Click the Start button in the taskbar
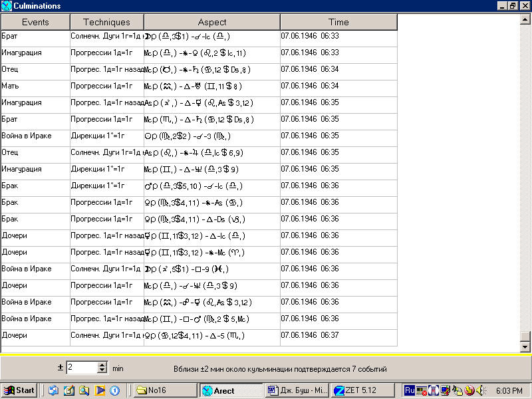532x399 pixels. (x=19, y=390)
